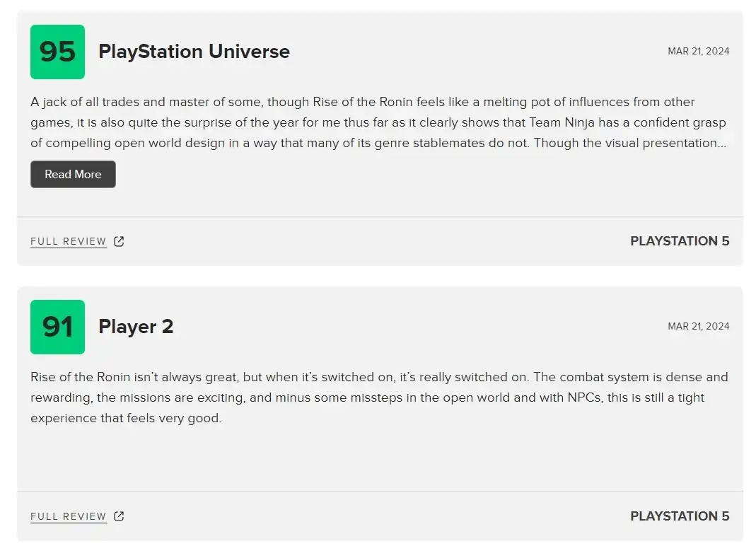
Task: Open external link icon for Player 2 review
Action: [x=119, y=516]
